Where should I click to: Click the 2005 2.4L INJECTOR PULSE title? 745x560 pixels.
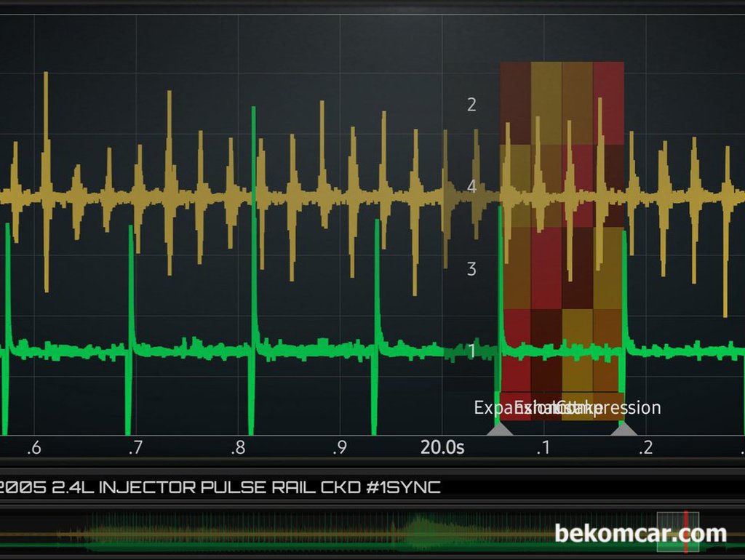tap(220, 487)
